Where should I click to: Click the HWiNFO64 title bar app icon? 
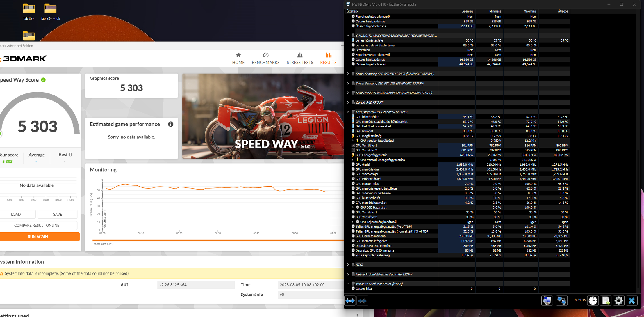[348, 4]
